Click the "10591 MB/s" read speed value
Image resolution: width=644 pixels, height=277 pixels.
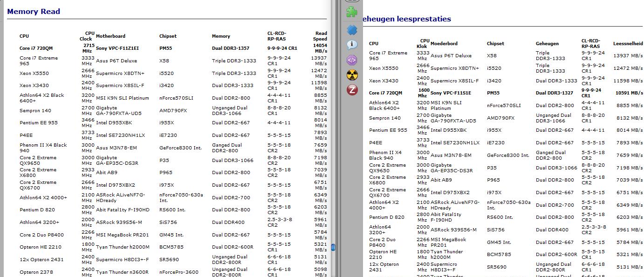coord(629,93)
